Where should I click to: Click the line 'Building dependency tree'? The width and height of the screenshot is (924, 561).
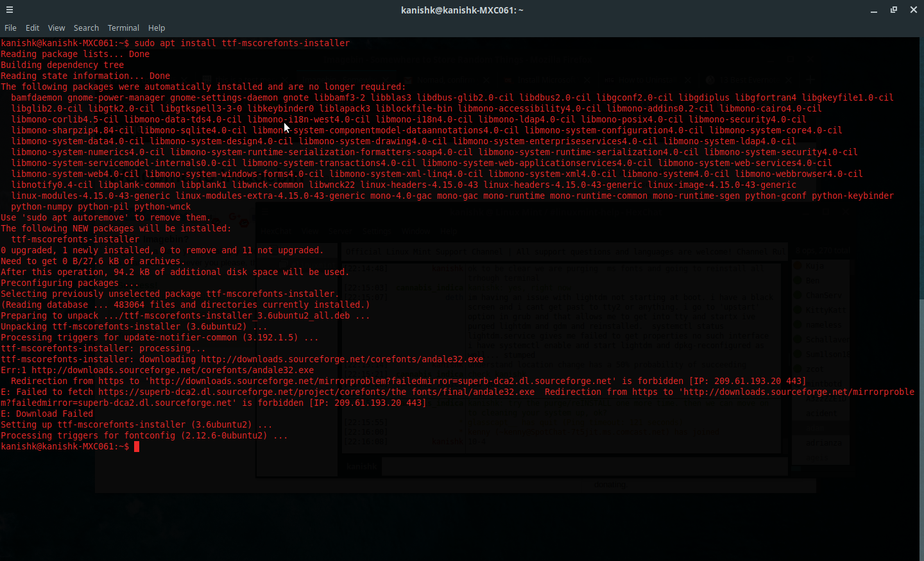pos(62,65)
